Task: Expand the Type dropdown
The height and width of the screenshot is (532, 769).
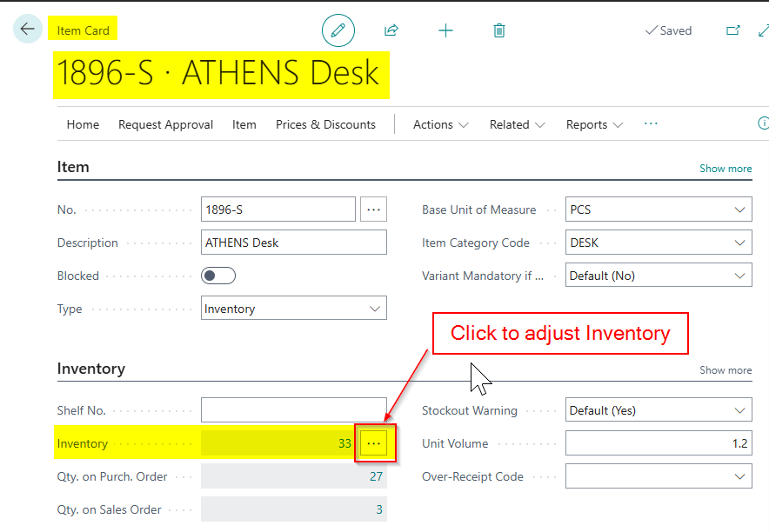Action: [375, 309]
